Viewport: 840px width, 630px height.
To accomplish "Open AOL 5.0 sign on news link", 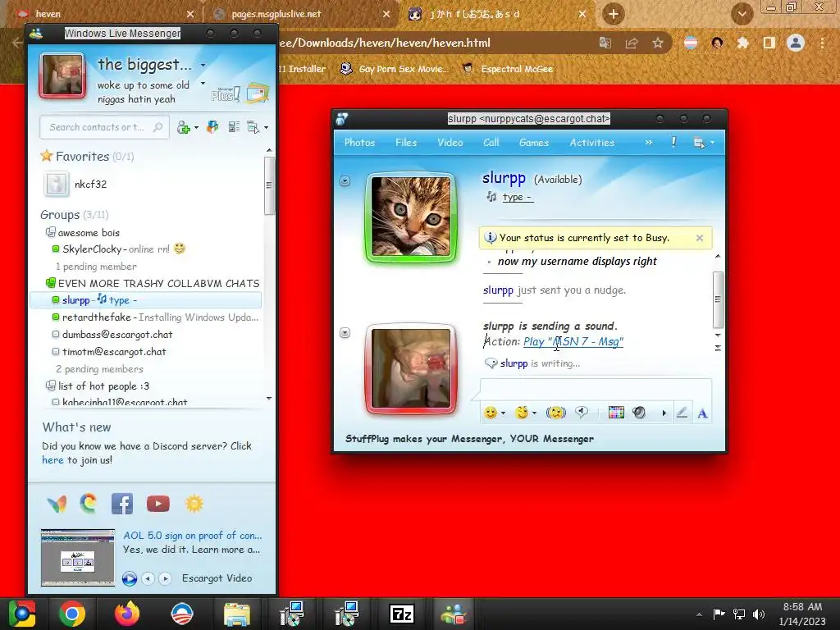I will point(192,535).
